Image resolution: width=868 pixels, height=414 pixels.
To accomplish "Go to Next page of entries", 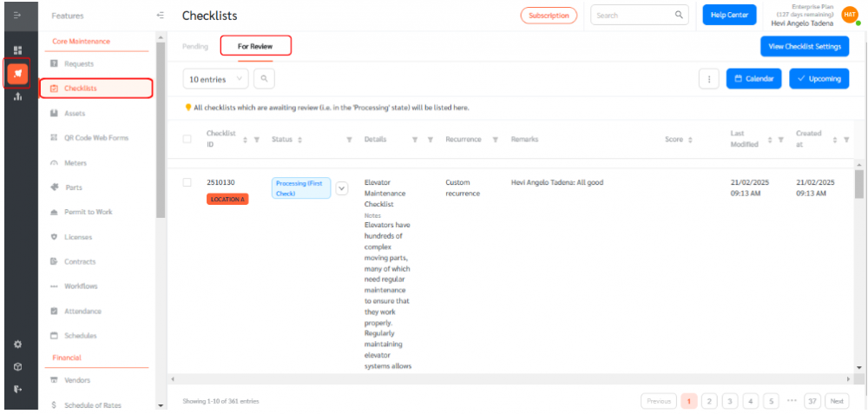I will pyautogui.click(x=837, y=401).
